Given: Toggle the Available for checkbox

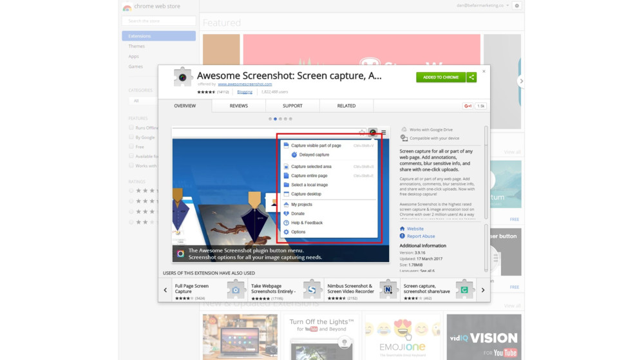Looking at the screenshot, I should [x=131, y=156].
